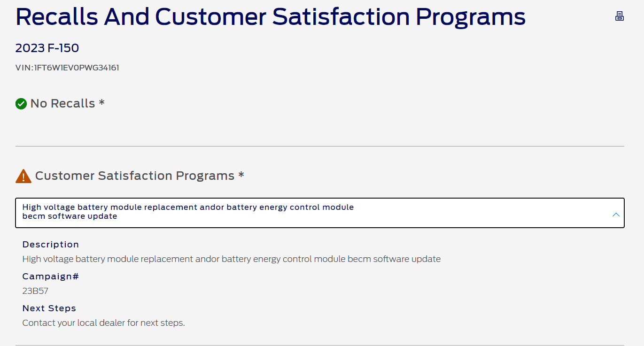Click the orange warning triangle icon

[23, 176]
